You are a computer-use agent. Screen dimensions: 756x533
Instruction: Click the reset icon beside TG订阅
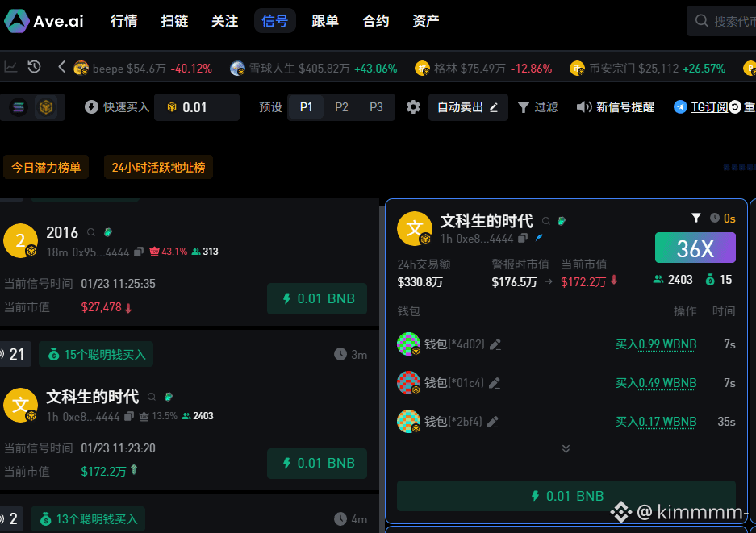735,107
